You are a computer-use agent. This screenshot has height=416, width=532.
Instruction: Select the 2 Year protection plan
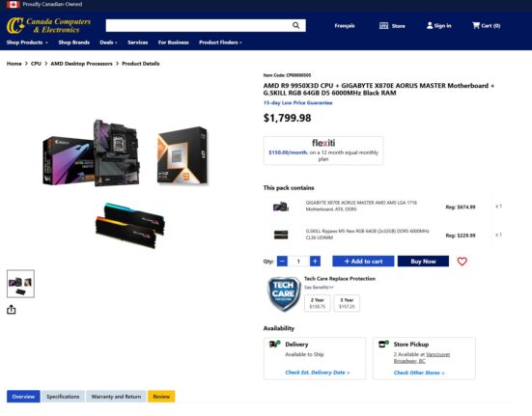tap(318, 303)
